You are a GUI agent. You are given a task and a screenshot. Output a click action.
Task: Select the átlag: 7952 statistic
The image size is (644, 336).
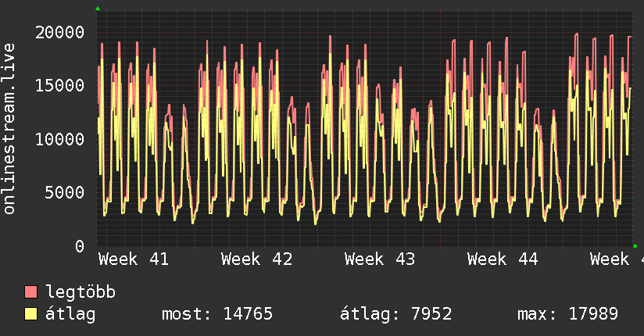pos(396,314)
